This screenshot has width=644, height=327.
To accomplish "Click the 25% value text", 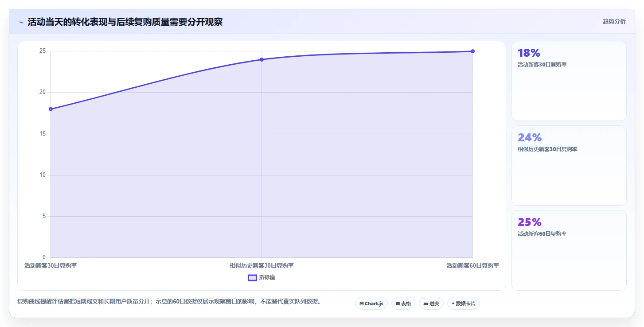I will coord(530,222).
